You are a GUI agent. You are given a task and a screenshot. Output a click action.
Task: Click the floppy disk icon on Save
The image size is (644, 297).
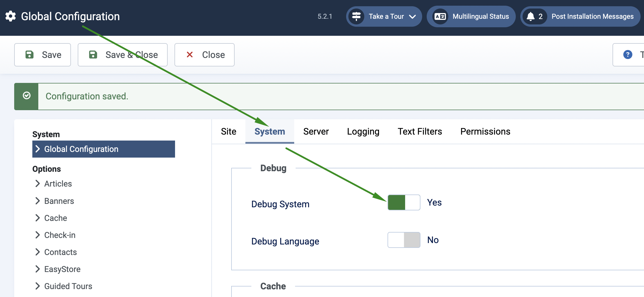[30, 55]
